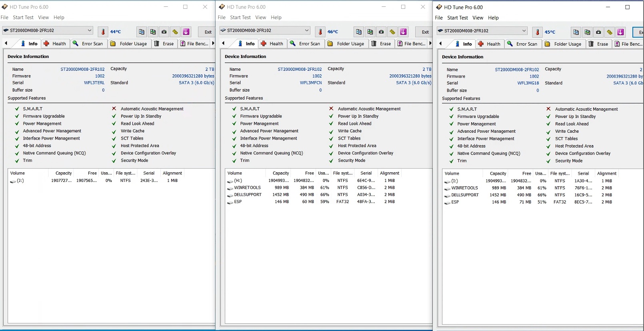Select the (H:) volume row
This screenshot has width=644, height=331.
(x=313, y=181)
